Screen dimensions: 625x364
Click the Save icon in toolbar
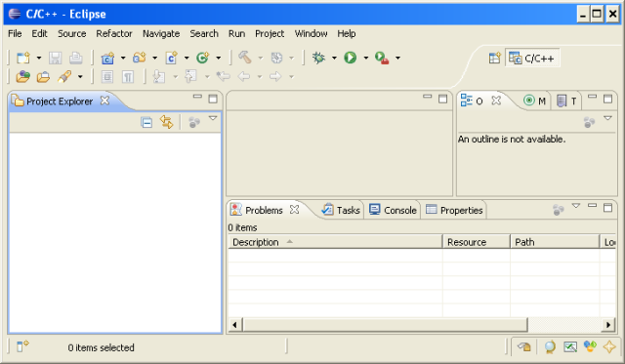[55, 58]
